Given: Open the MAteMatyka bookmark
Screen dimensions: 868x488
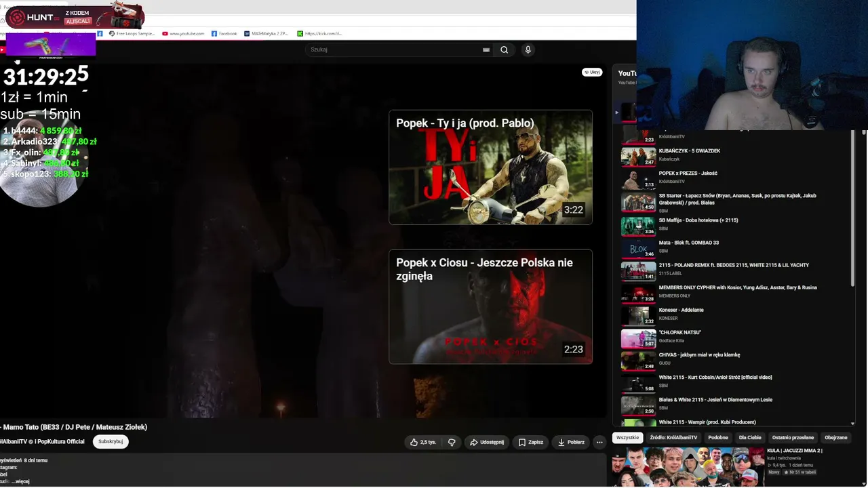Looking at the screenshot, I should 266,33.
